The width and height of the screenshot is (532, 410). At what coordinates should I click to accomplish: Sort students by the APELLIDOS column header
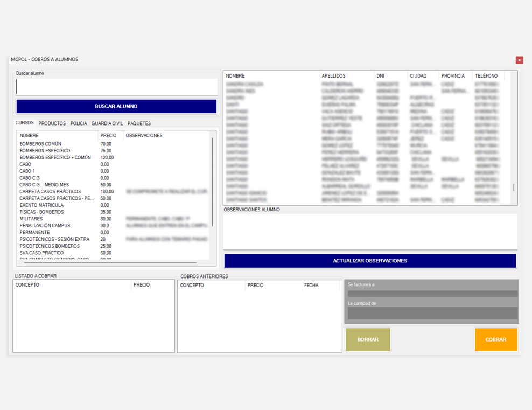334,76
